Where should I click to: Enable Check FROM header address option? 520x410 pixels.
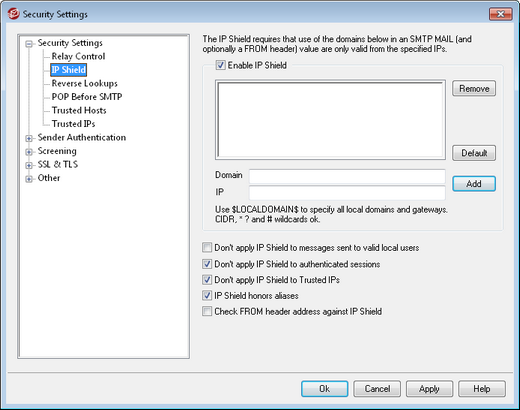(x=207, y=311)
